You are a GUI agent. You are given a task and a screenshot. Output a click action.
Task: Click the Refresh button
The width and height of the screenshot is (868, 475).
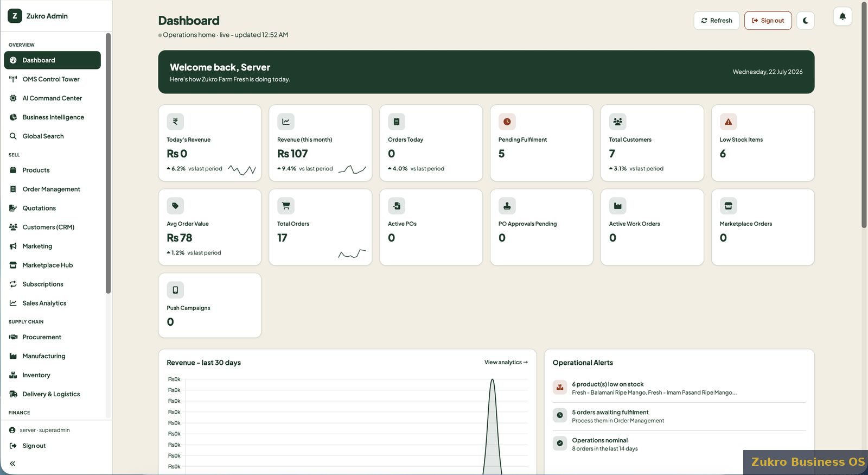click(x=717, y=21)
